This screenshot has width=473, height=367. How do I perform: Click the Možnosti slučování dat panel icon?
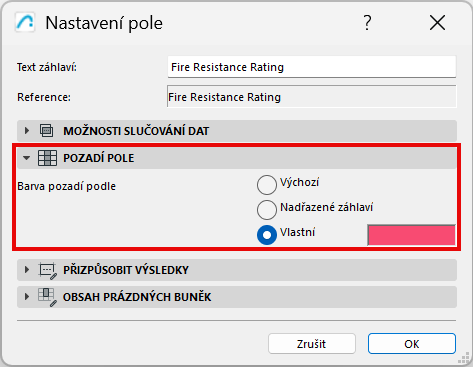click(46, 131)
